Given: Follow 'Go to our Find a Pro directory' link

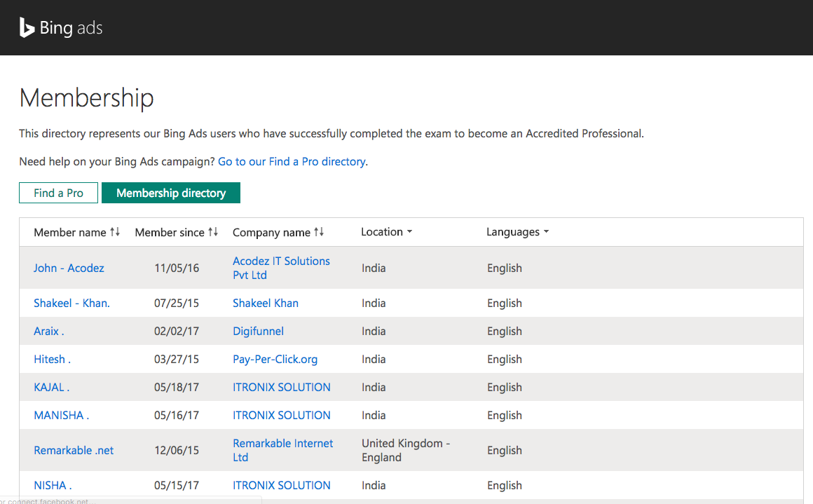Looking at the screenshot, I should coord(292,162).
